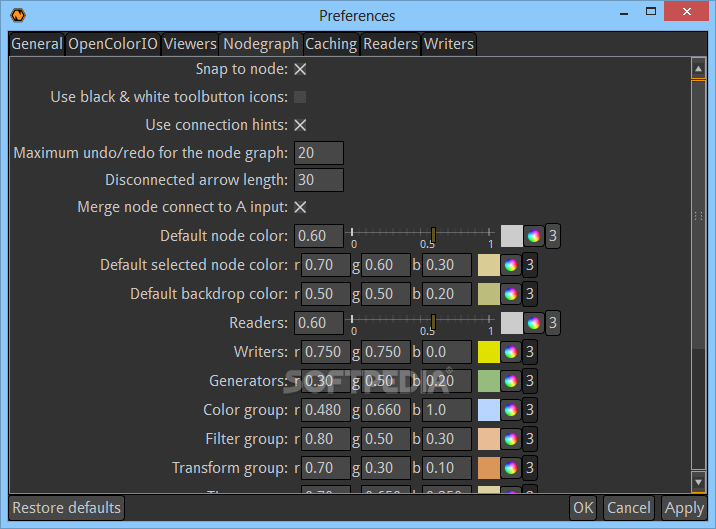Toggle dimensions button '3' for Default backdrop color
The width and height of the screenshot is (716, 529).
click(530, 294)
